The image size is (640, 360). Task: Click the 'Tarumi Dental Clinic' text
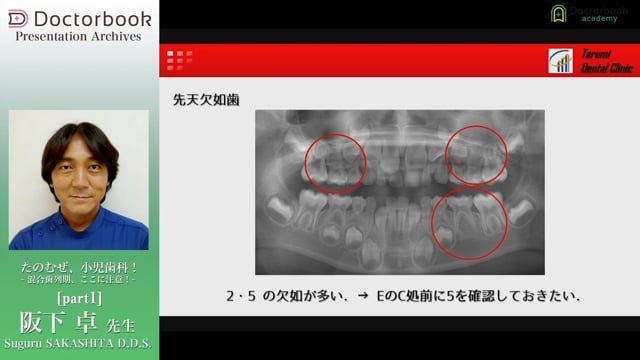click(x=607, y=61)
